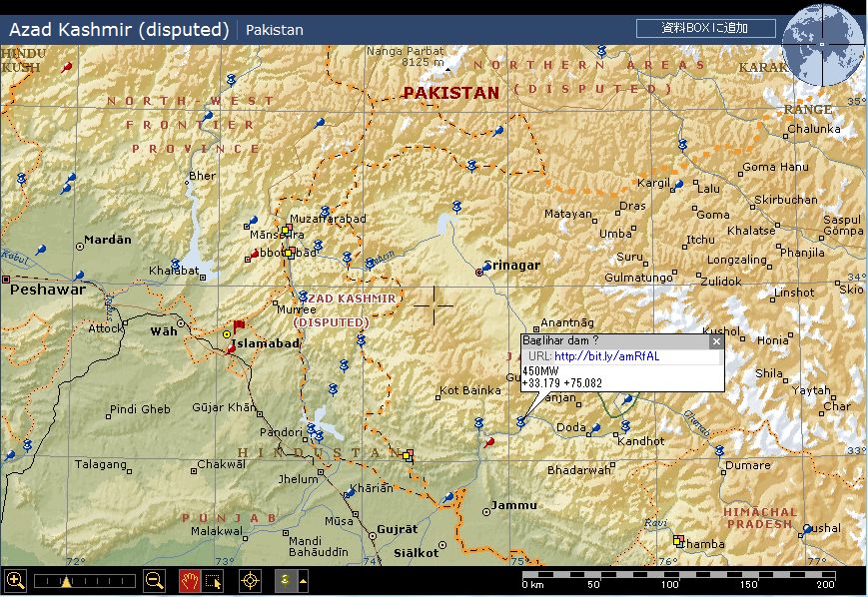
Task: Select the pushpin tool in the toolbar
Action: pyautogui.click(x=286, y=580)
